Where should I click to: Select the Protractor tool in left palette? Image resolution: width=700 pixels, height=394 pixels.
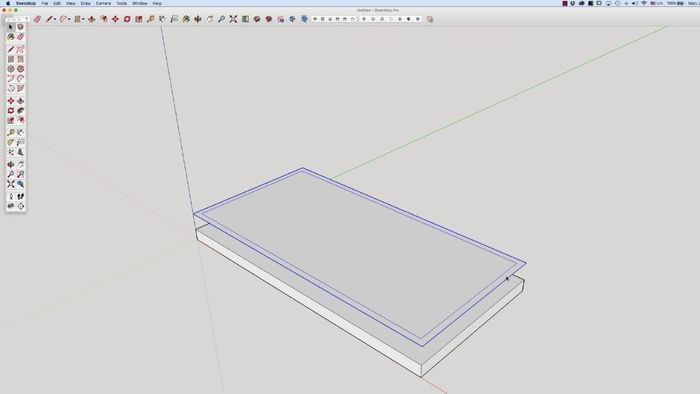click(x=11, y=142)
